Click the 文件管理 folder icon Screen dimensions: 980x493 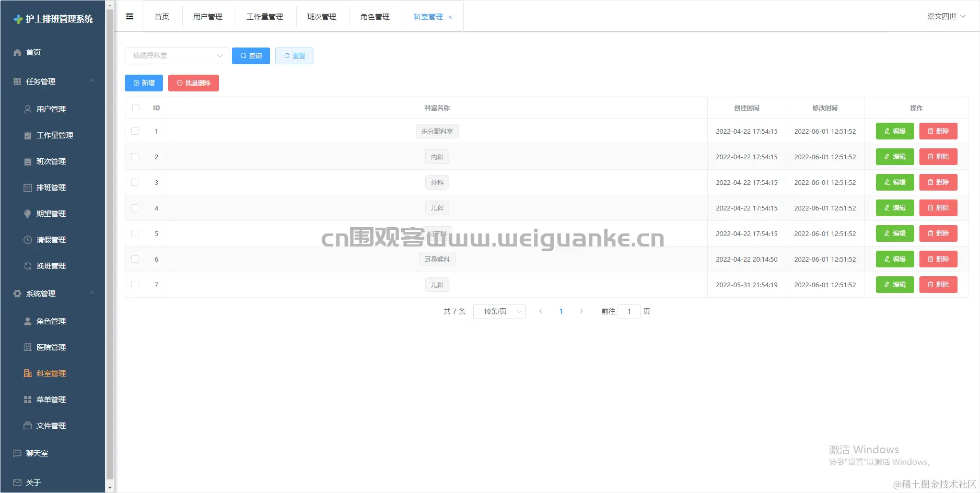(28, 426)
